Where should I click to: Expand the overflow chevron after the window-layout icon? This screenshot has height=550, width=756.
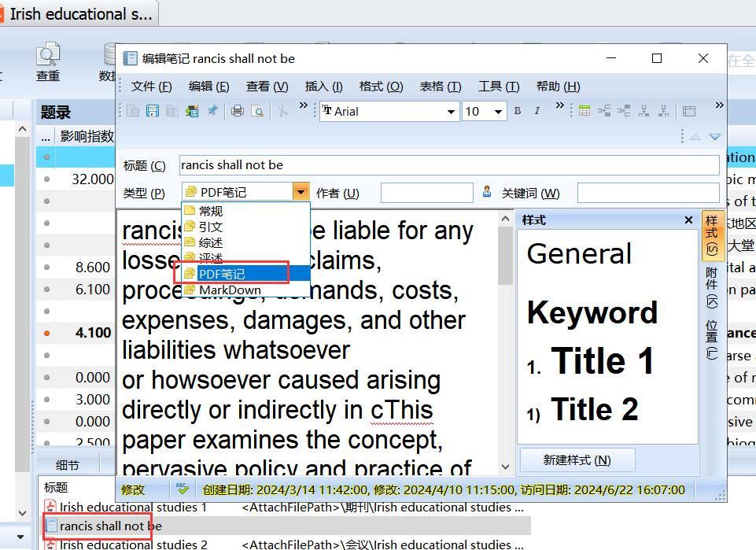[719, 105]
